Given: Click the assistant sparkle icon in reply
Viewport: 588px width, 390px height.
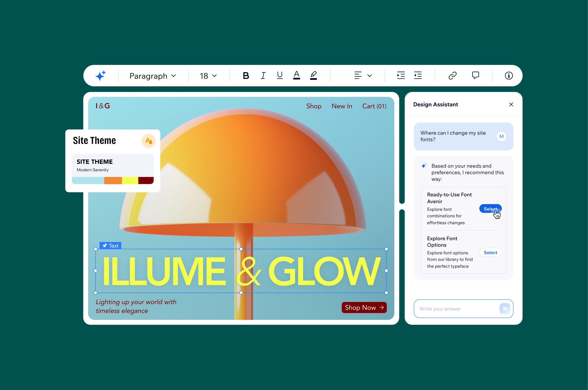Looking at the screenshot, I should click(424, 166).
